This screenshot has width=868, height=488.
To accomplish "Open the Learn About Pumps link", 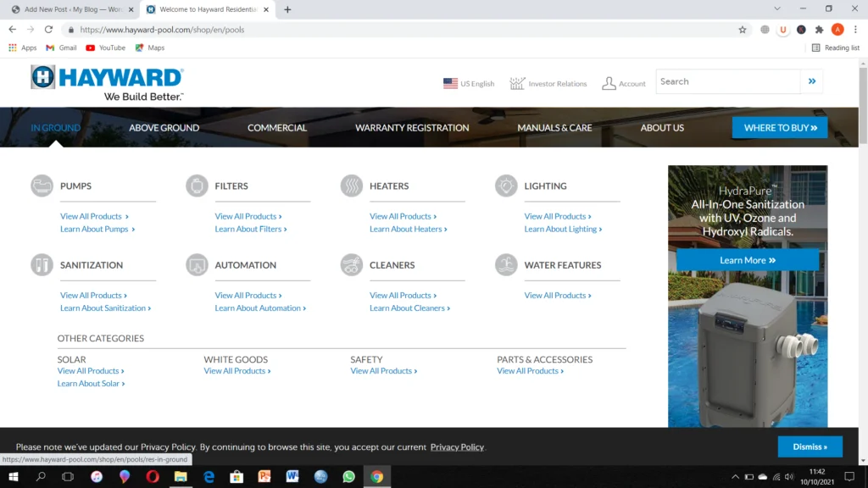I will (97, 229).
